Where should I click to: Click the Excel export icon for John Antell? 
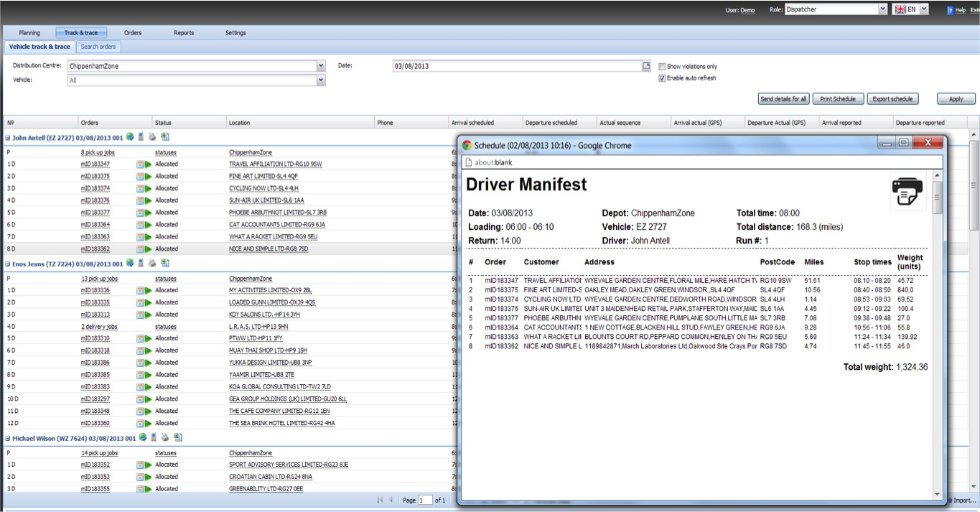point(164,136)
